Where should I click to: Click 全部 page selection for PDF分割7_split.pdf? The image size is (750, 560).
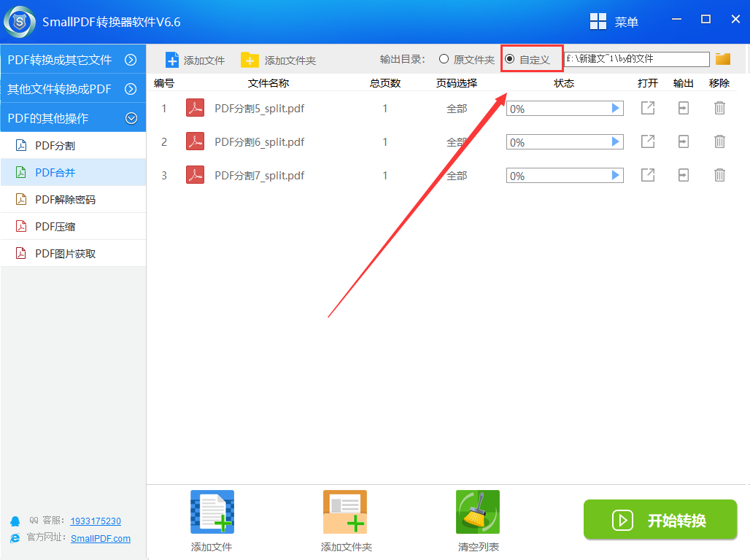coord(457,176)
